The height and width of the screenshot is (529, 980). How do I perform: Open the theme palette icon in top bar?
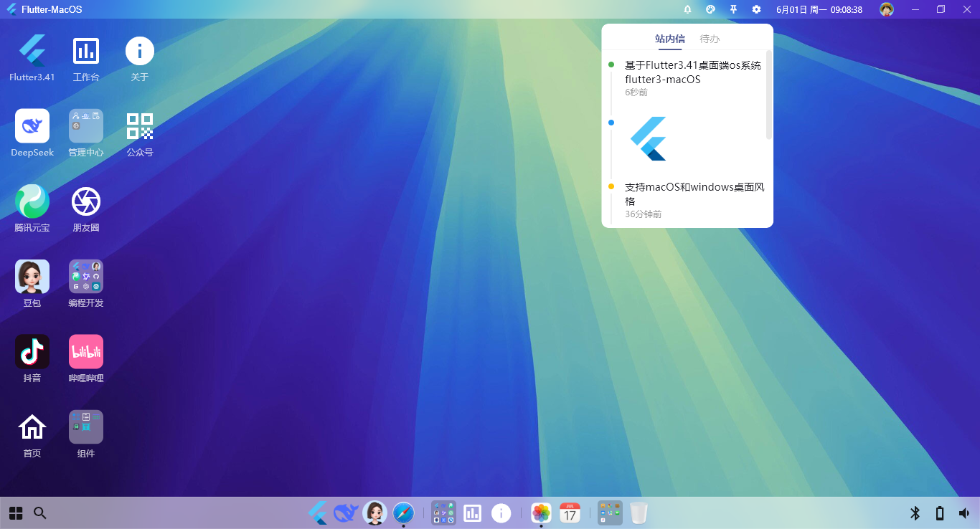pyautogui.click(x=710, y=9)
